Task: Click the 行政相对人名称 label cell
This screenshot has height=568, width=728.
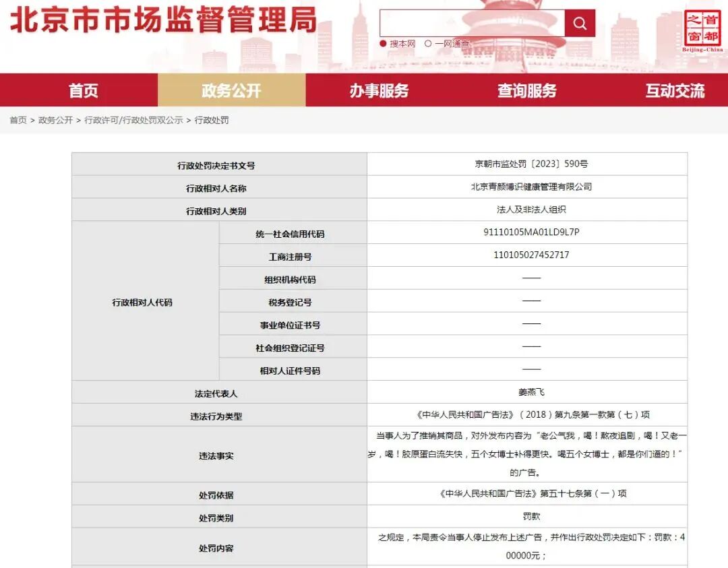Action: pos(219,187)
